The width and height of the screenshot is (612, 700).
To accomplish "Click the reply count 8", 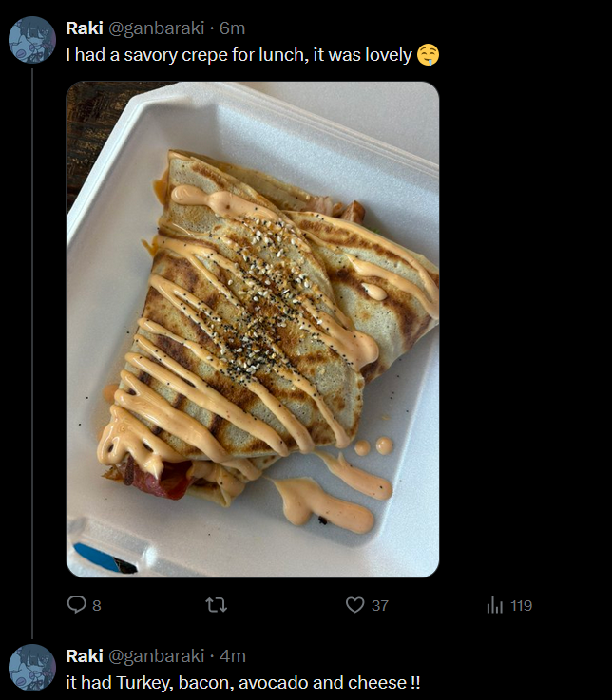I will coord(97,606).
